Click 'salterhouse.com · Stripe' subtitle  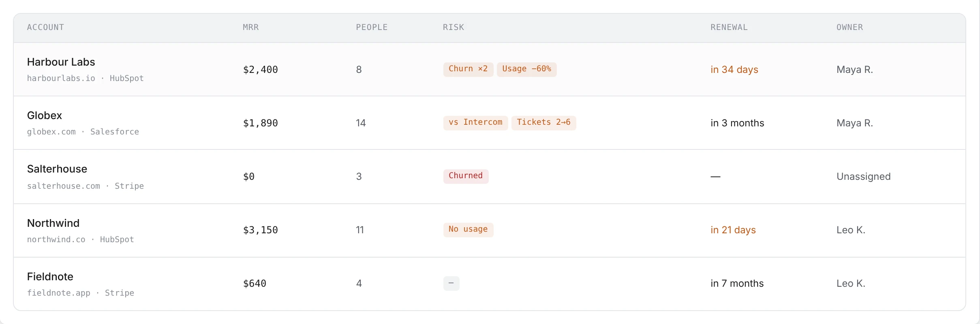pyautogui.click(x=85, y=186)
